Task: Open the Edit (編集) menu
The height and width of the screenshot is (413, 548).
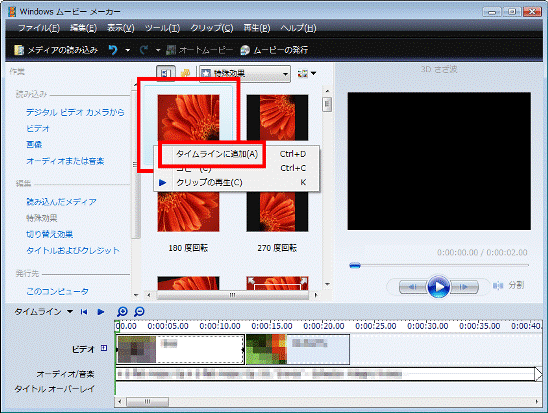Action: (83, 28)
